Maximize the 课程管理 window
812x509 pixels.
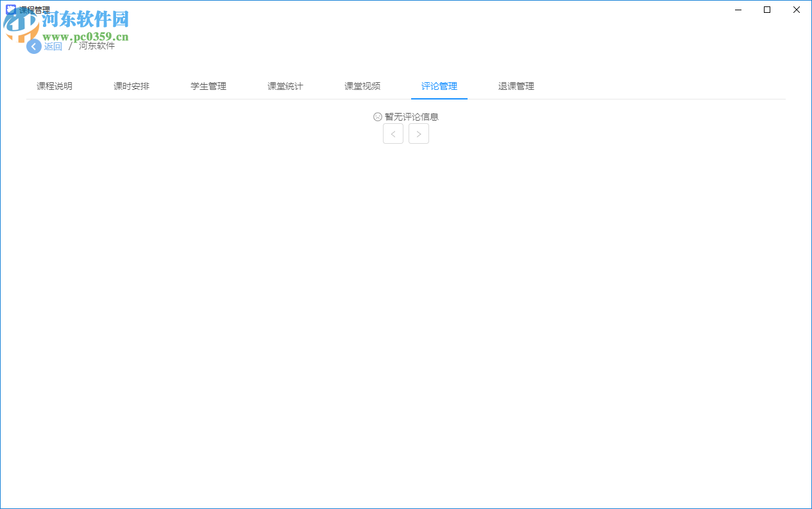[x=767, y=10]
